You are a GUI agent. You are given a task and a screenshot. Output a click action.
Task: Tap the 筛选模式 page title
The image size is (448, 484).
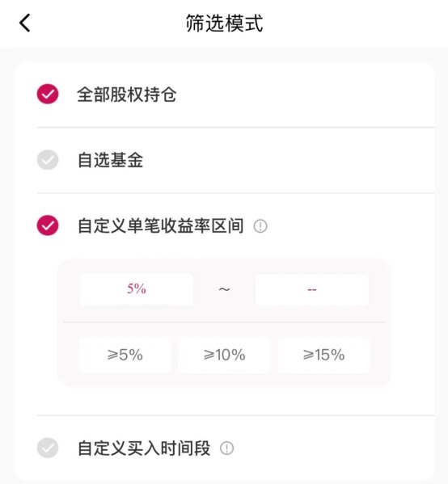[x=224, y=23]
